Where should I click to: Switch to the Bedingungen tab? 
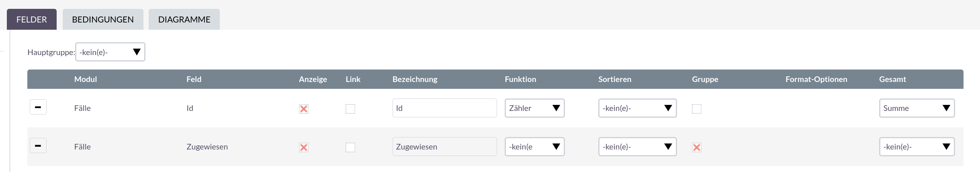(103, 20)
